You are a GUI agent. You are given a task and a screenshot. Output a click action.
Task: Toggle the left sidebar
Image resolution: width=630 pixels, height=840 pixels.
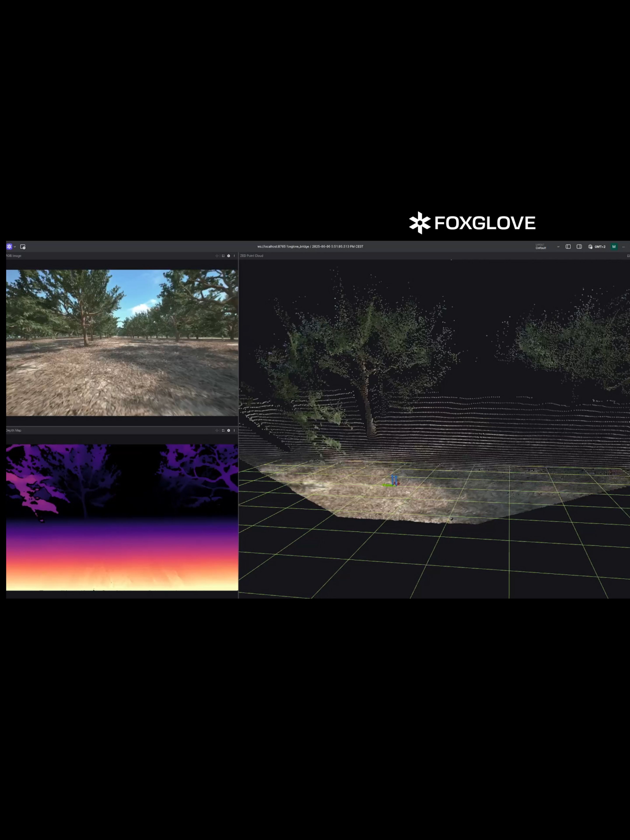coord(568,246)
